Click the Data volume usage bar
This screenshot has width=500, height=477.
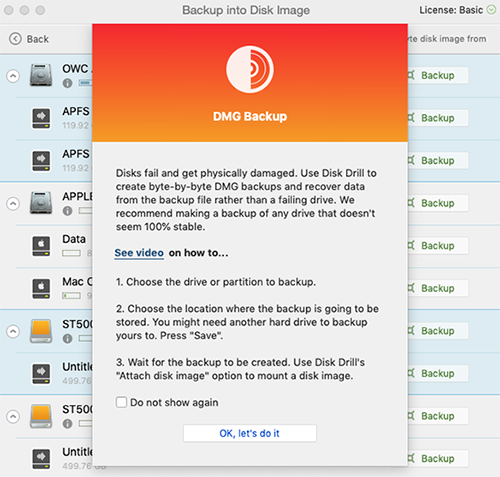click(71, 253)
